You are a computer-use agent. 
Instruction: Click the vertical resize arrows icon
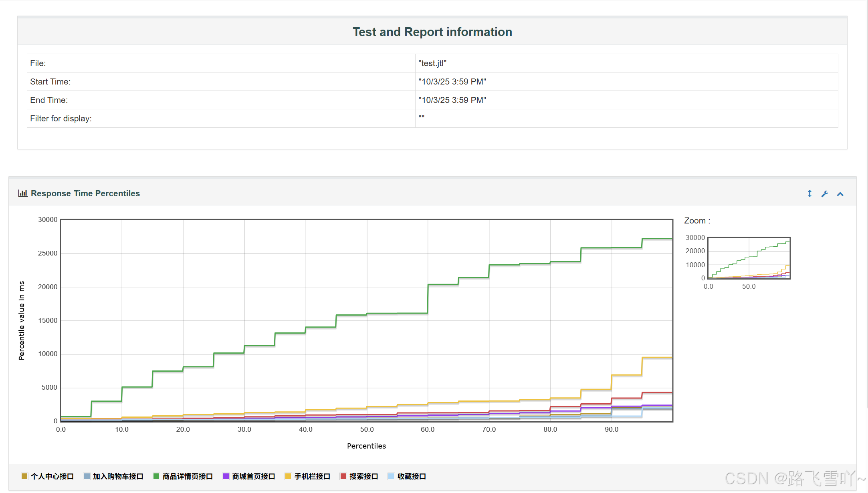[809, 194]
